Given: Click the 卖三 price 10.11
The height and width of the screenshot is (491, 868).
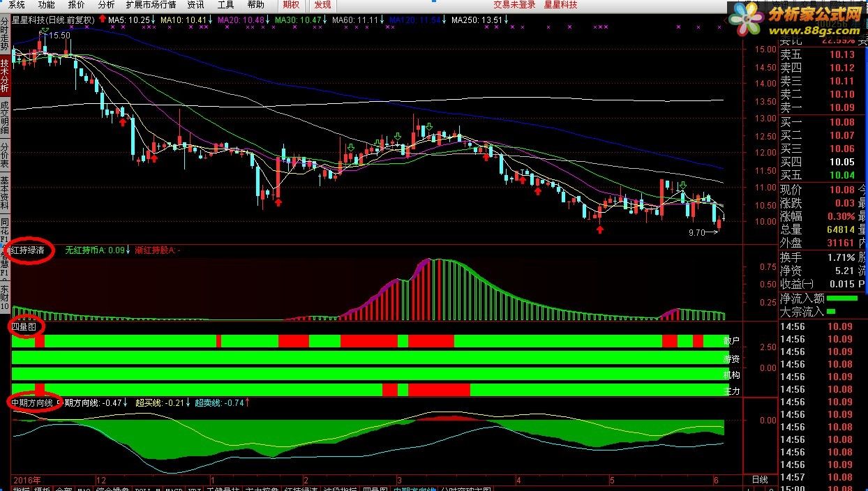Looking at the screenshot, I should pyautogui.click(x=841, y=81).
